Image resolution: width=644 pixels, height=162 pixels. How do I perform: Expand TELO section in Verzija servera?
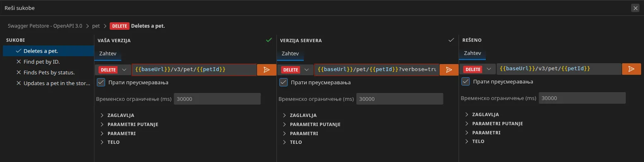click(293, 142)
